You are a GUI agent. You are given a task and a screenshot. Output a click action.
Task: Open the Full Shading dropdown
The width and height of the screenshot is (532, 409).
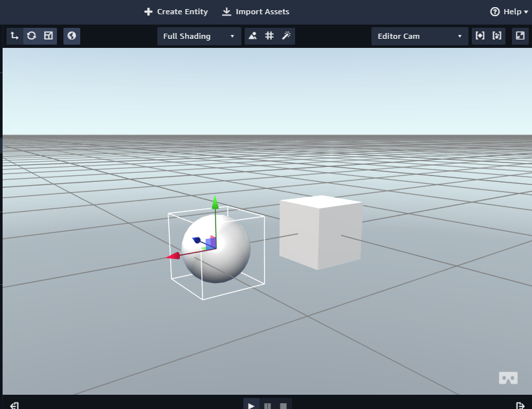[x=199, y=36]
